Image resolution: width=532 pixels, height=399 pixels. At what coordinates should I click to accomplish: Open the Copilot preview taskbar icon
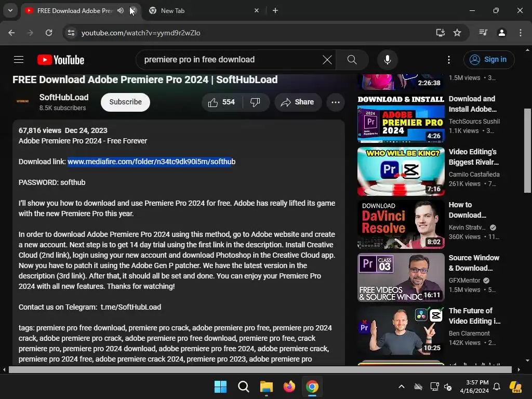(516, 387)
